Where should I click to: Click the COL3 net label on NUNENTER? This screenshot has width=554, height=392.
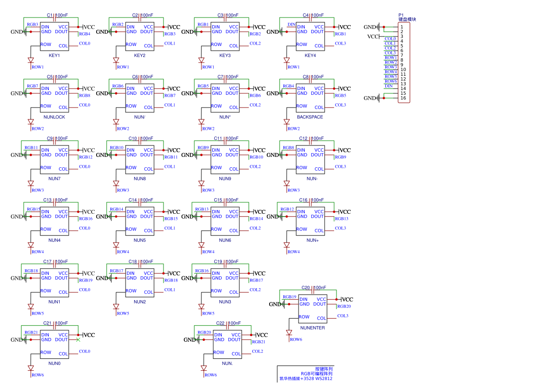click(343, 316)
